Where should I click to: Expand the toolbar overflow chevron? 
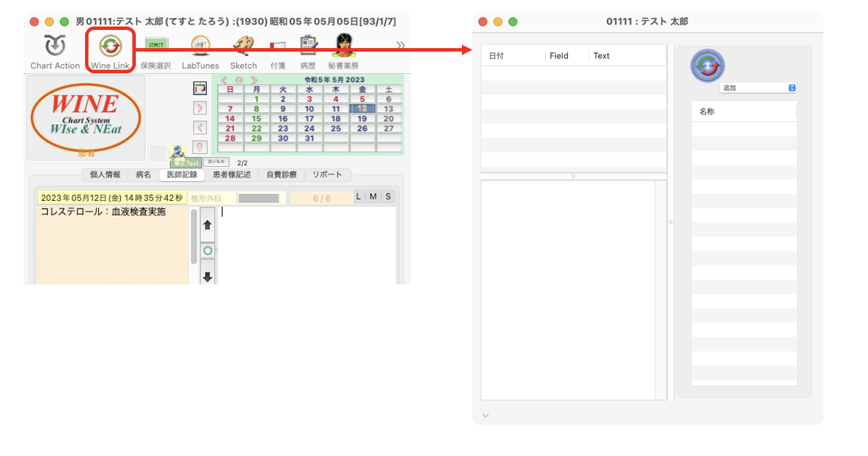tap(401, 45)
